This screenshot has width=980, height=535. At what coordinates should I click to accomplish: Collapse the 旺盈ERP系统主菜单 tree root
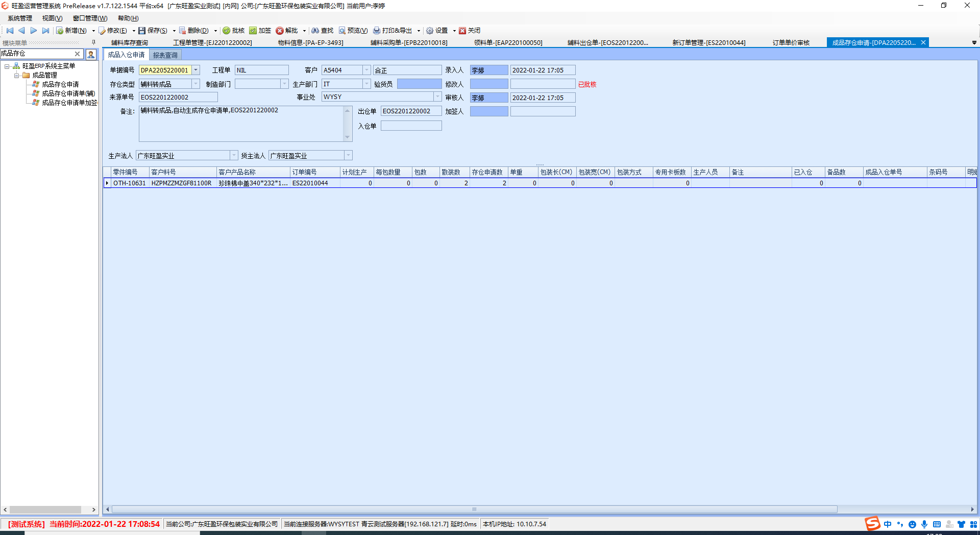[x=7, y=66]
